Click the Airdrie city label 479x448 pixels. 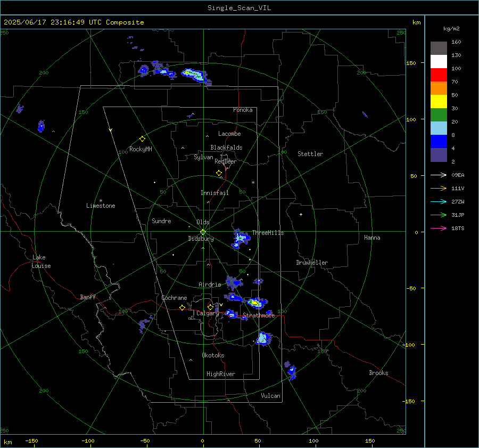[210, 284]
